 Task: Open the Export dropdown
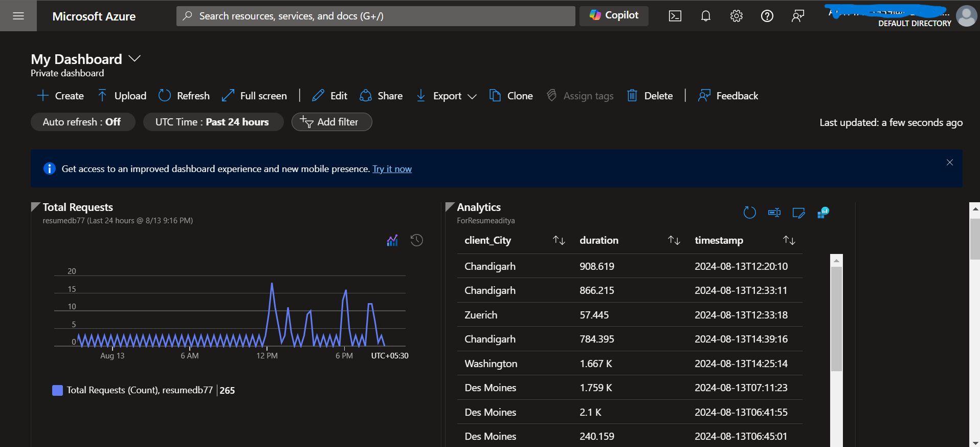tap(447, 96)
